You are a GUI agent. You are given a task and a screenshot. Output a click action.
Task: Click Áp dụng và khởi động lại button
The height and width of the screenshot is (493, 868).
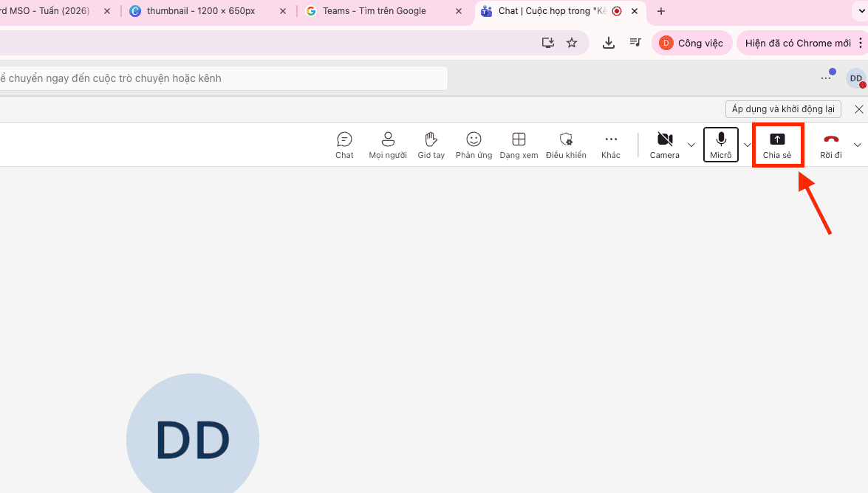click(783, 109)
